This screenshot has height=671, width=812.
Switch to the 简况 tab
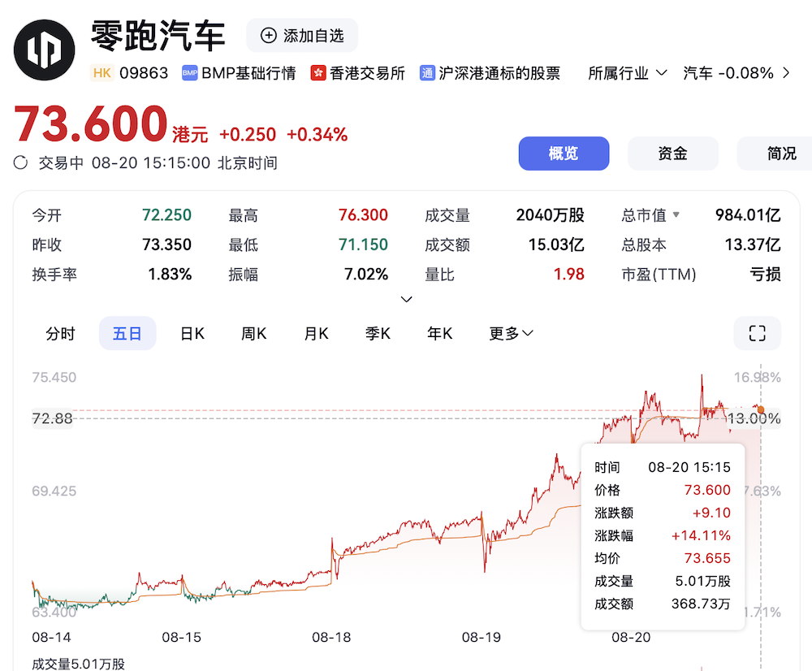[781, 153]
